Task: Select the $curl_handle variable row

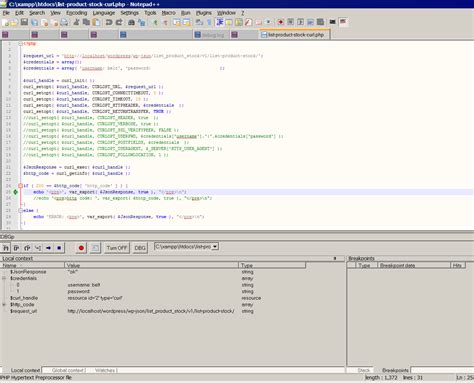Action: point(24,298)
